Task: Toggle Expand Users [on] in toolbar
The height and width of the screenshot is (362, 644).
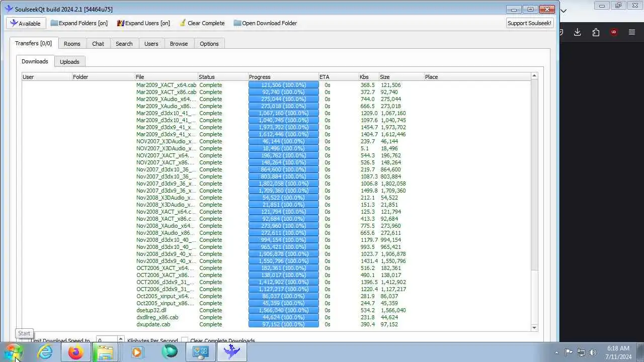Action: pyautogui.click(x=143, y=23)
